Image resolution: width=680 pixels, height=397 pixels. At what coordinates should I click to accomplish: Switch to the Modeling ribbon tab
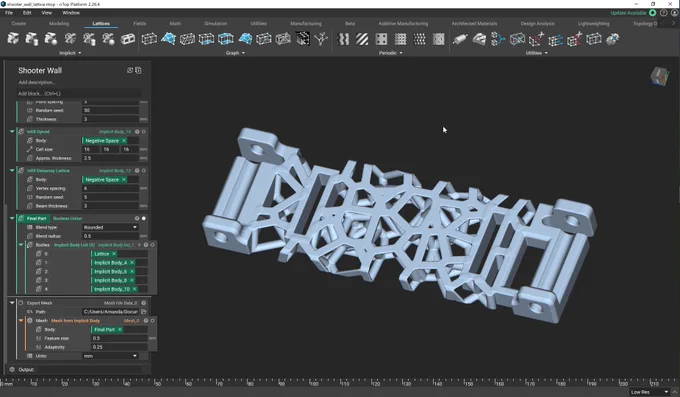59,23
